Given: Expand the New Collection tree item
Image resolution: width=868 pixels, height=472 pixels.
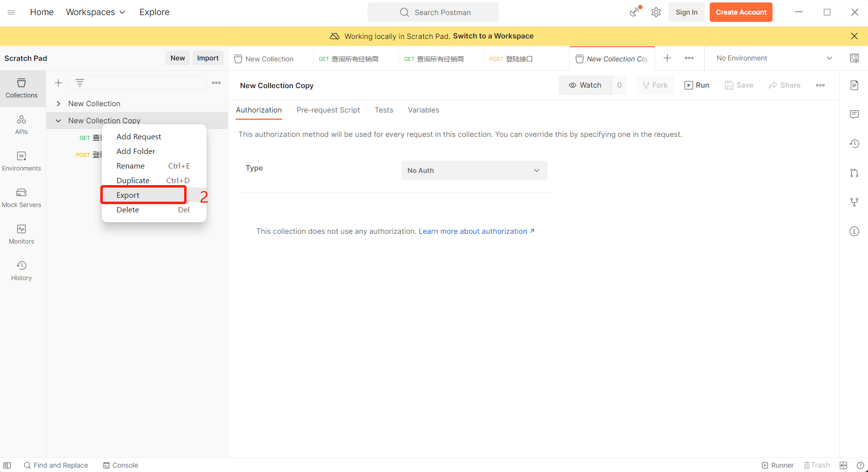Looking at the screenshot, I should tap(58, 104).
